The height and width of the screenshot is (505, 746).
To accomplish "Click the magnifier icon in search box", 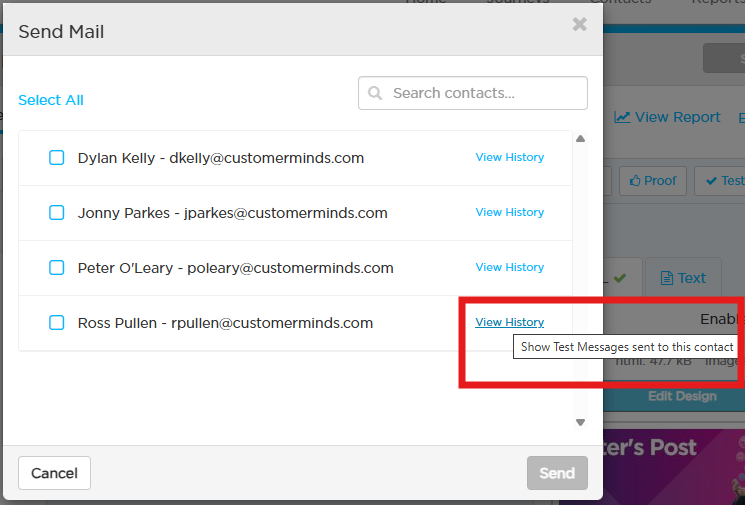I will pyautogui.click(x=375, y=93).
